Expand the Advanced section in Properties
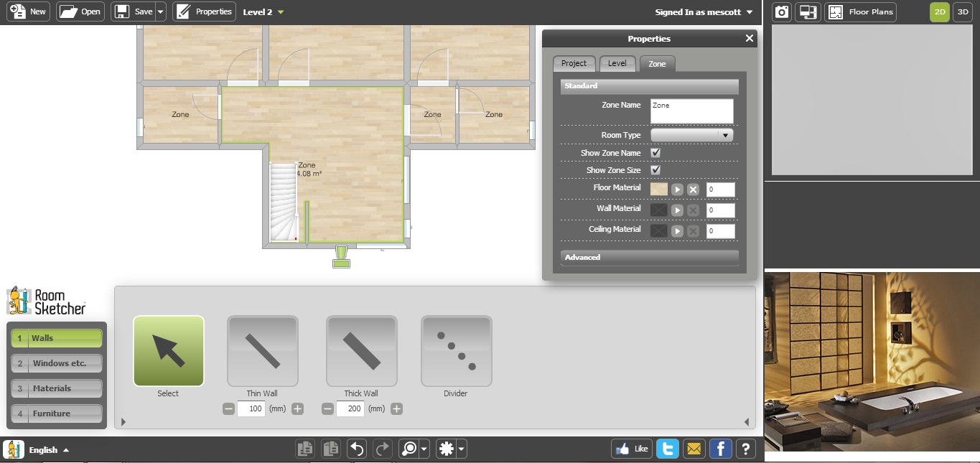Viewport: 980px width, 463px height. pyautogui.click(x=648, y=257)
